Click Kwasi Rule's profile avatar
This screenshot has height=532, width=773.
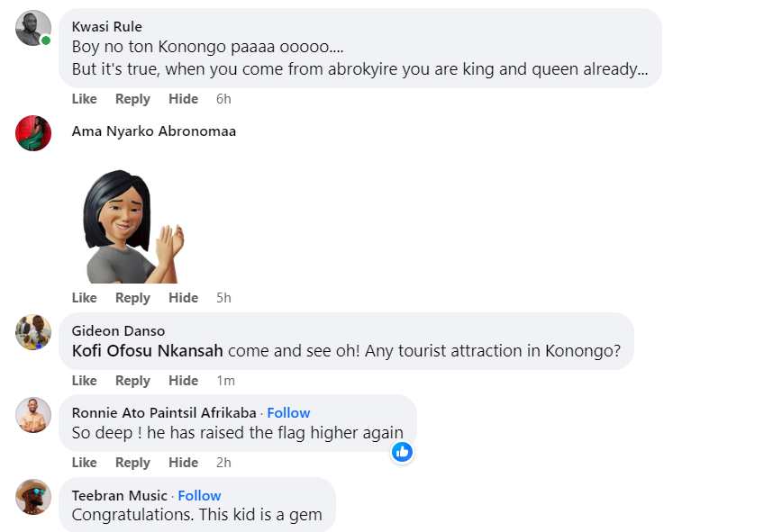coord(33,28)
